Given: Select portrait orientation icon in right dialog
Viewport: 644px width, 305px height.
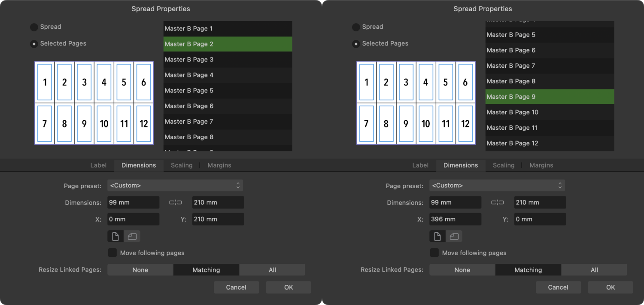Looking at the screenshot, I should pyautogui.click(x=437, y=236).
